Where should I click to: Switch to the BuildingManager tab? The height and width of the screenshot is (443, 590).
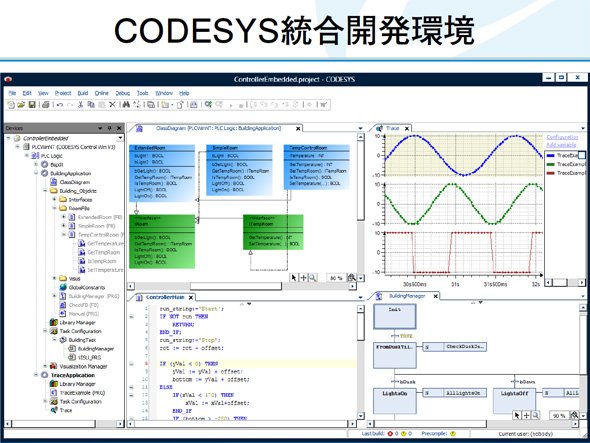click(407, 296)
